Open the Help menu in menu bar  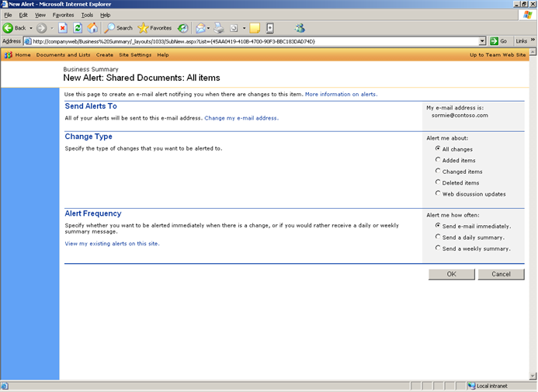click(106, 15)
